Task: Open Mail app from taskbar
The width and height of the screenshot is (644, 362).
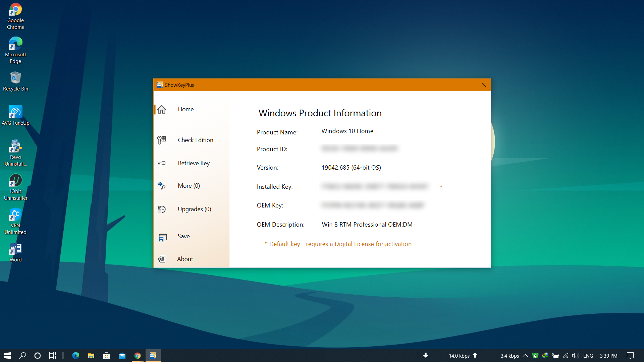Action: coord(122,356)
